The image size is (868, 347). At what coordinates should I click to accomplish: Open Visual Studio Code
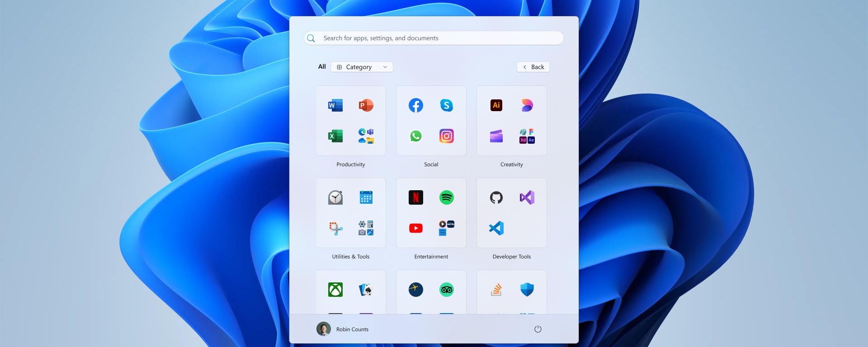[x=496, y=228]
